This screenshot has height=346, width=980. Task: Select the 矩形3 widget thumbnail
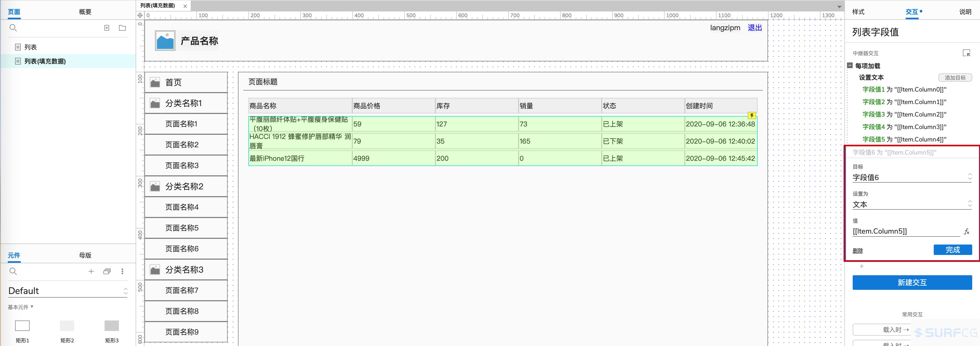pos(111,325)
